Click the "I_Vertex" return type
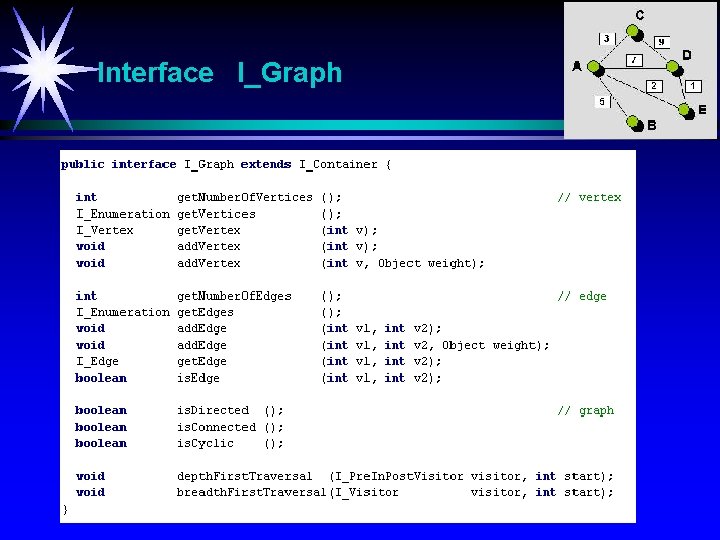 click(105, 231)
